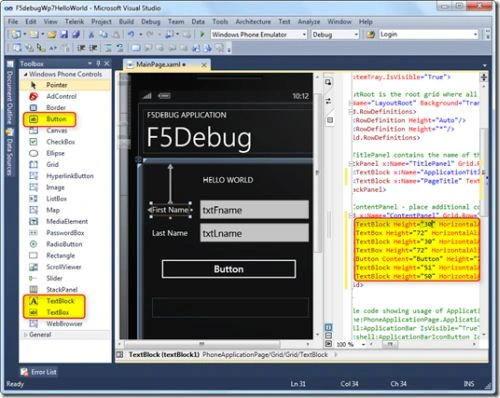Select the txtLname text box in designer
Image resolution: width=500 pixels, height=398 pixels.
254,233
